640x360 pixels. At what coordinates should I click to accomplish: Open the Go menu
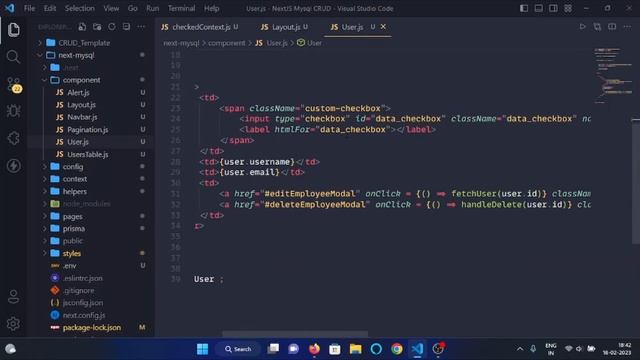tap(133, 8)
